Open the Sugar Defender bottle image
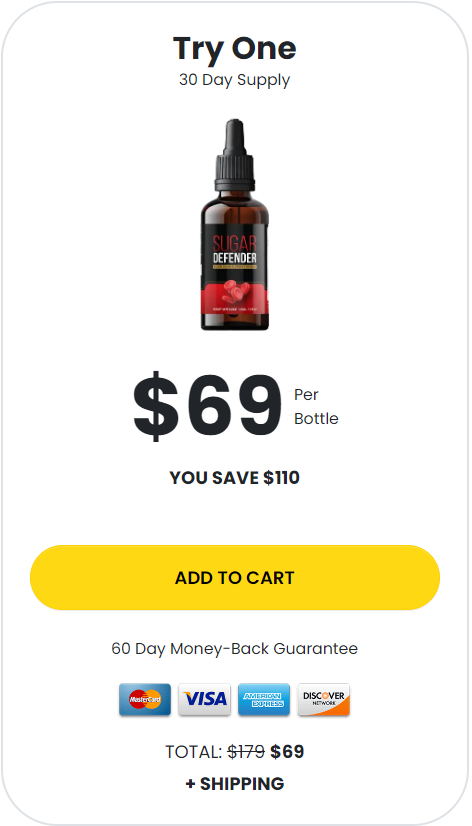 235,225
